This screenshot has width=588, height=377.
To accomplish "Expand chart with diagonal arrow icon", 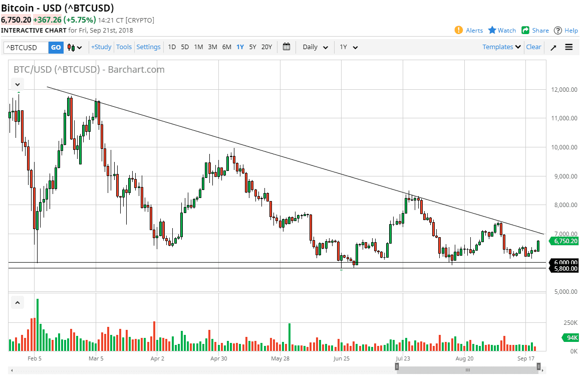I will [553, 47].
